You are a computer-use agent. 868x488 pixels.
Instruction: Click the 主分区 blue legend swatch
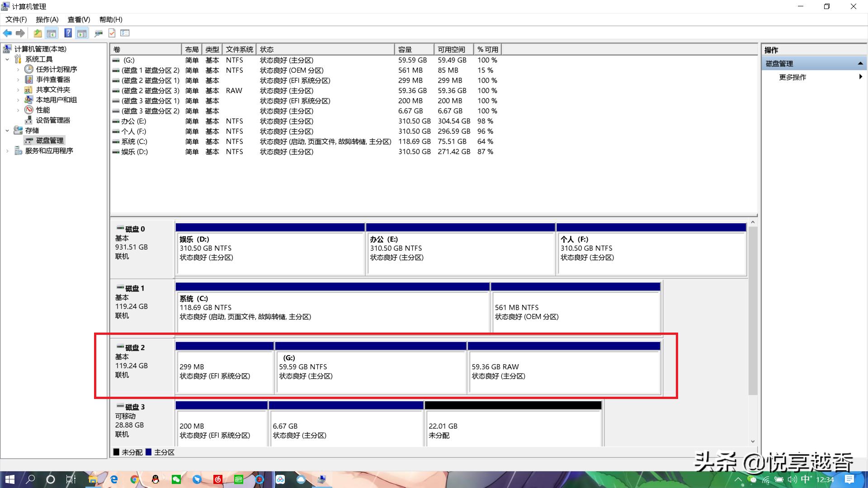(148, 452)
